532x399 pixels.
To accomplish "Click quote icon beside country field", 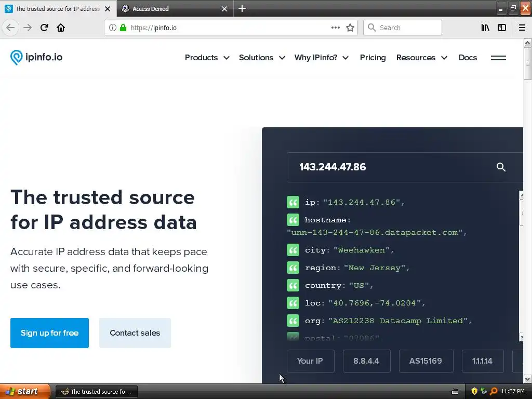I will (293, 285).
